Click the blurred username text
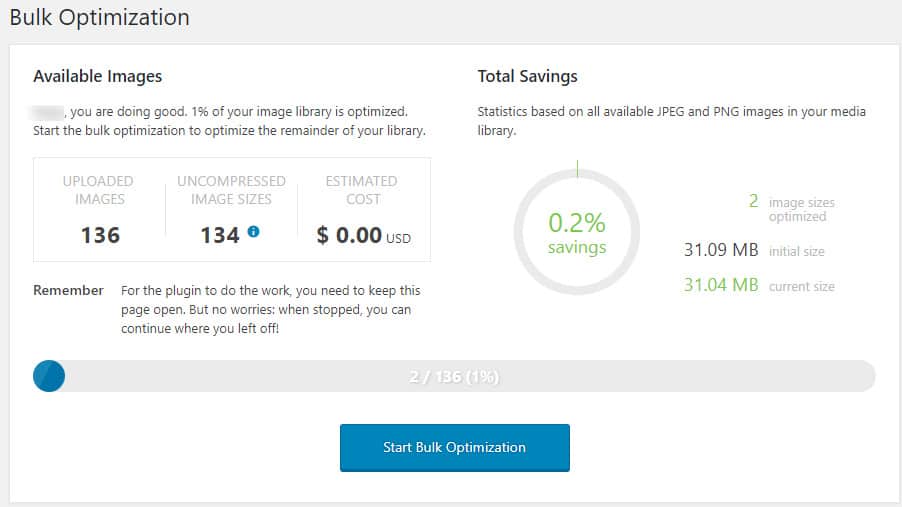This screenshot has height=507, width=902. [x=48, y=112]
